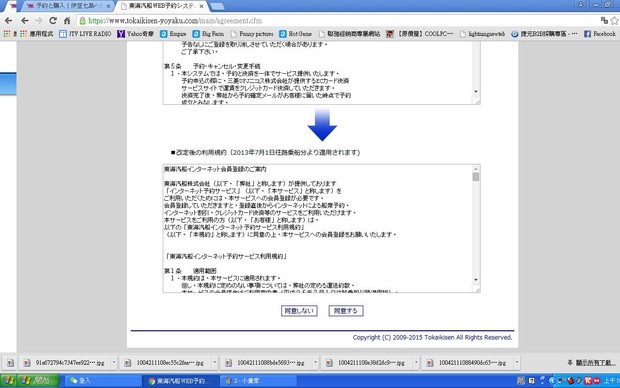Screen dimensions: 620x388
Task: Reload the page with the refresh icon
Action: pos(53,21)
